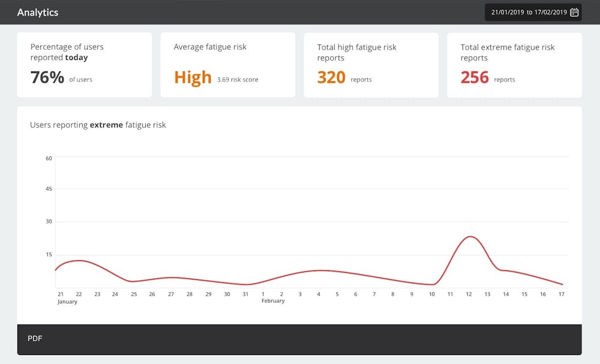Image resolution: width=600 pixels, height=364 pixels.
Task: Click the Total extreme fatigue risk reports heading
Action: (x=508, y=52)
